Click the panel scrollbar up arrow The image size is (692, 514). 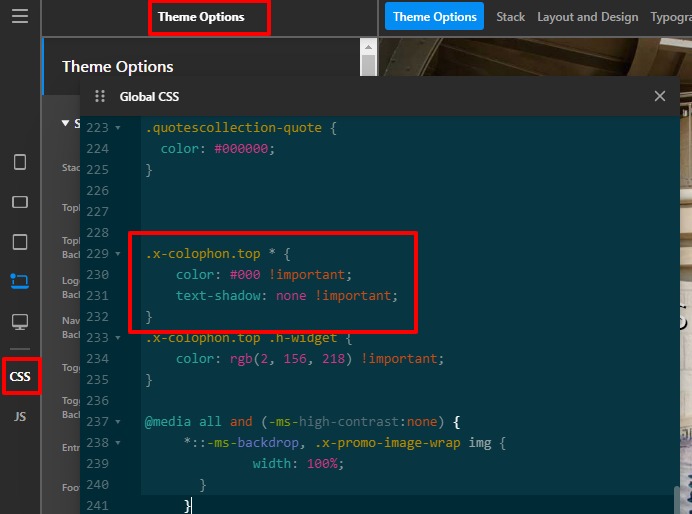coord(368,47)
